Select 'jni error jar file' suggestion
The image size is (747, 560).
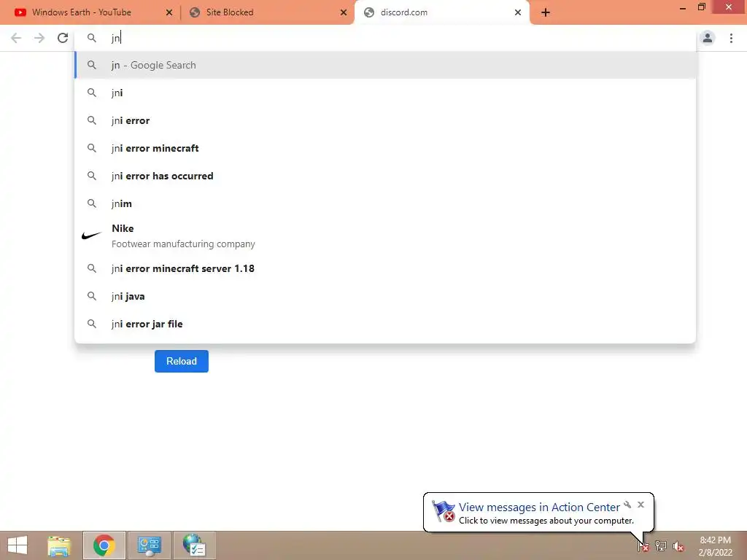click(x=385, y=324)
